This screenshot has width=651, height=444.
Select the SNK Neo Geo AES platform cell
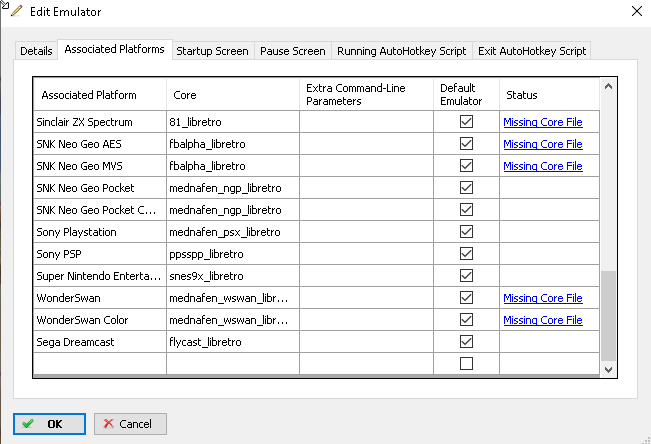(100, 144)
